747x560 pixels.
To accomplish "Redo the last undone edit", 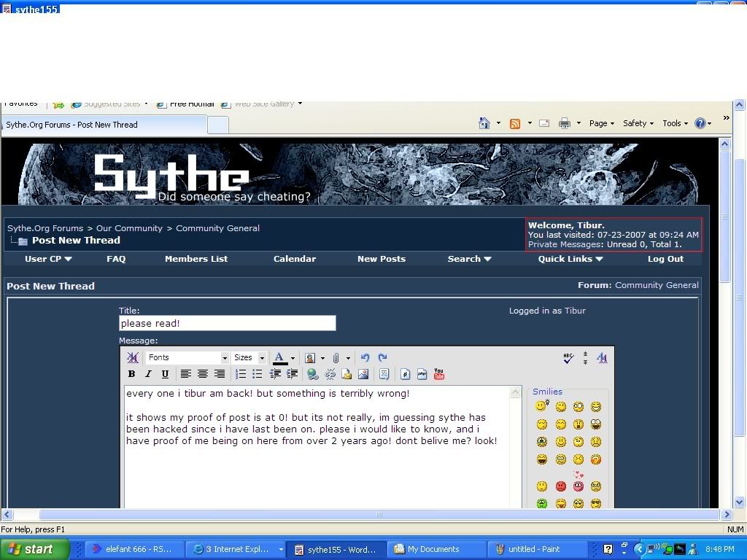I will (382, 357).
